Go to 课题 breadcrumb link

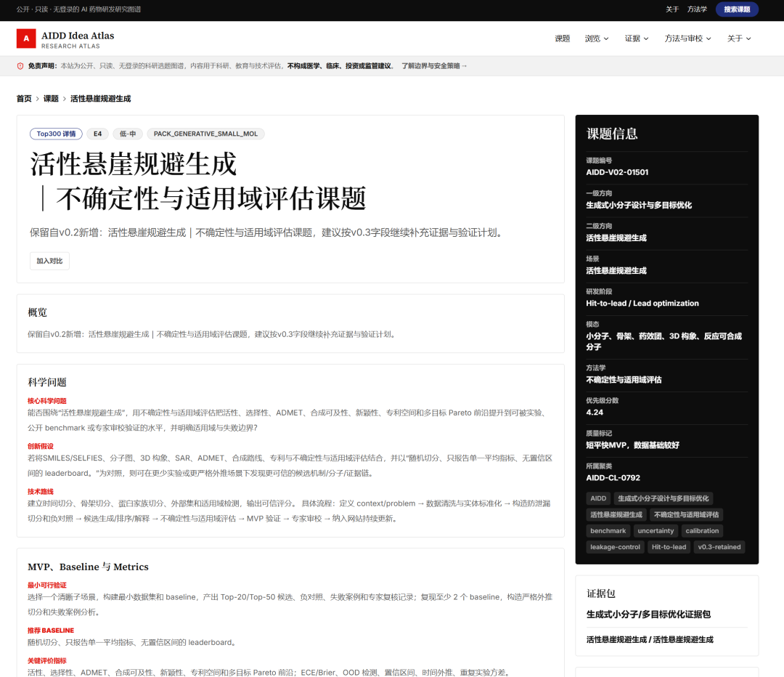(51, 99)
